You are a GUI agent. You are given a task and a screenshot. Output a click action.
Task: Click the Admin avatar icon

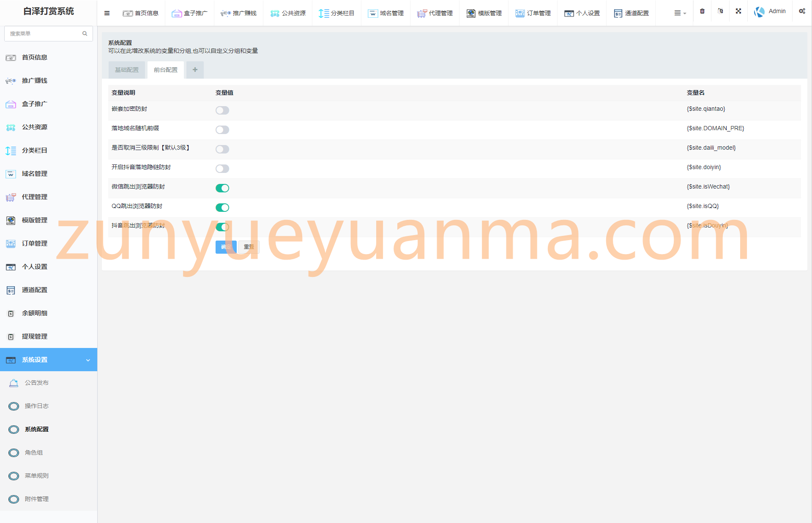point(760,12)
